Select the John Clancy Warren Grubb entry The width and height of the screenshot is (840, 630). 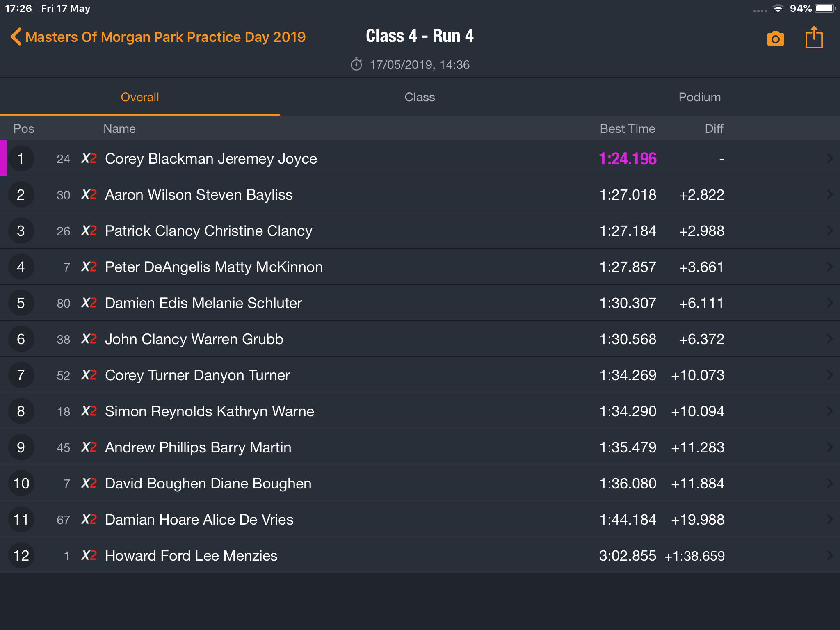pos(420,339)
